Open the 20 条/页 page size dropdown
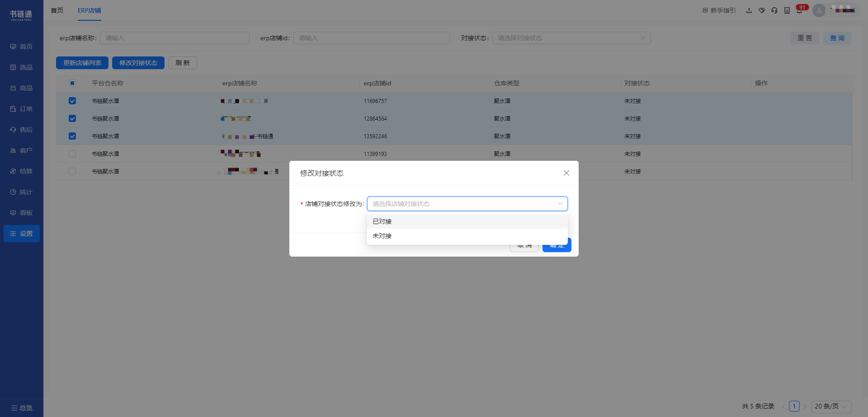 (x=831, y=406)
